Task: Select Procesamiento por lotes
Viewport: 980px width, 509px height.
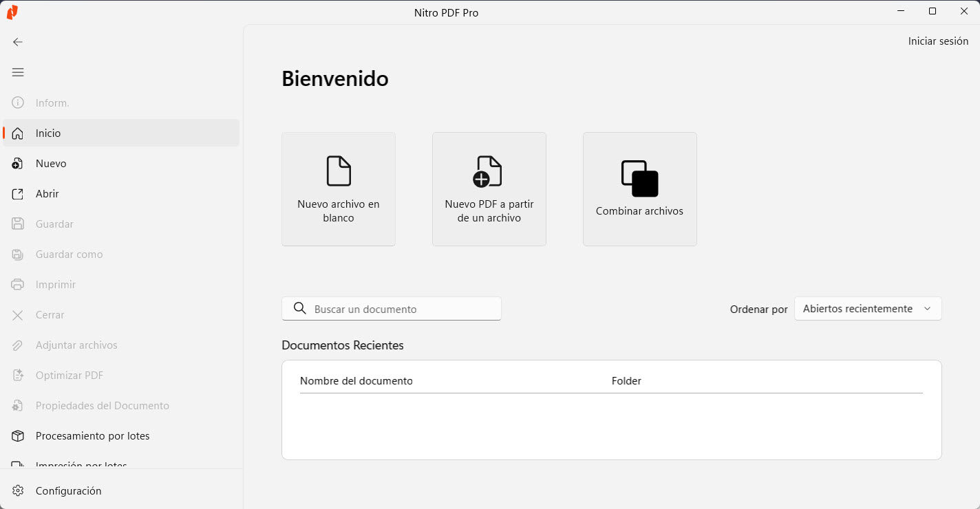Action: click(x=121, y=436)
